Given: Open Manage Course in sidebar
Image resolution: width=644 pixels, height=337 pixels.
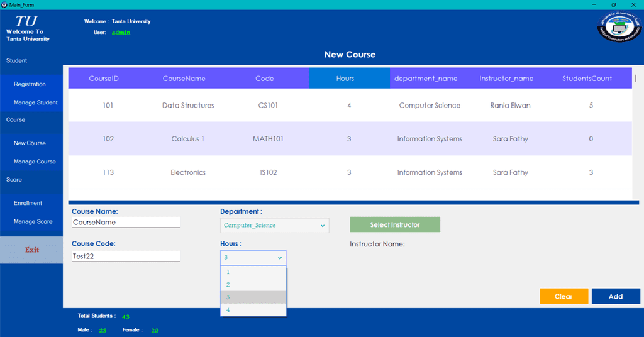Looking at the screenshot, I should pos(35,162).
